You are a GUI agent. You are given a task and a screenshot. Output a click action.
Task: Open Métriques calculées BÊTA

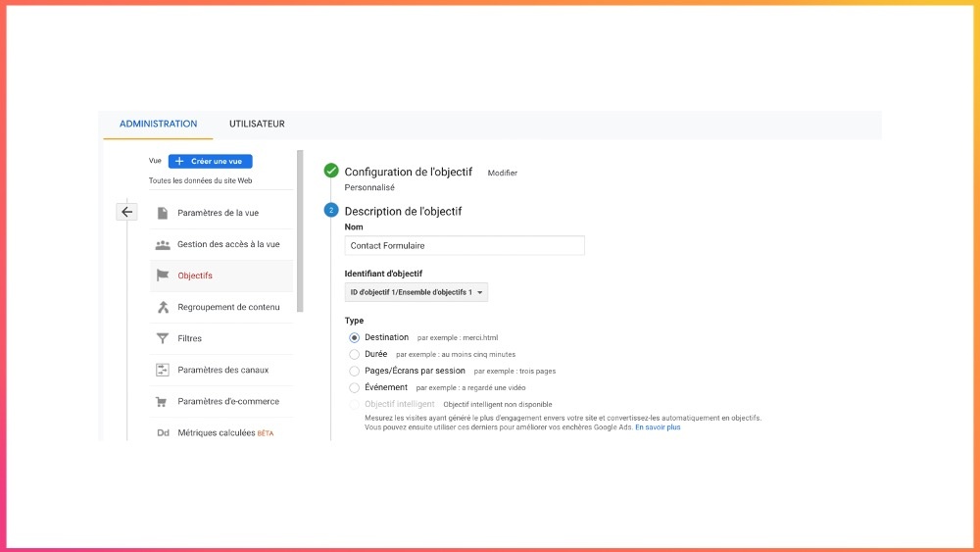(x=221, y=432)
